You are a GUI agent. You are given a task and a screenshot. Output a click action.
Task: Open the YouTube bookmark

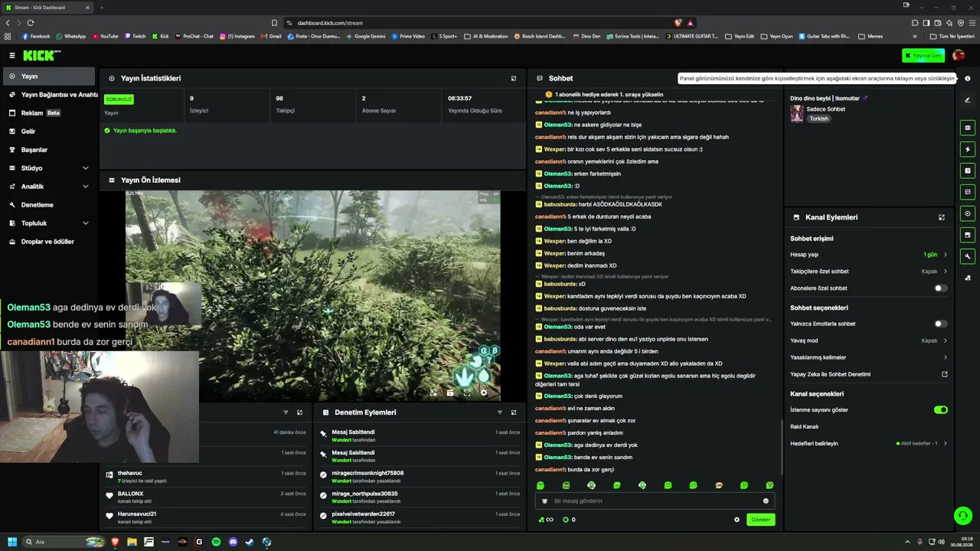[105, 36]
